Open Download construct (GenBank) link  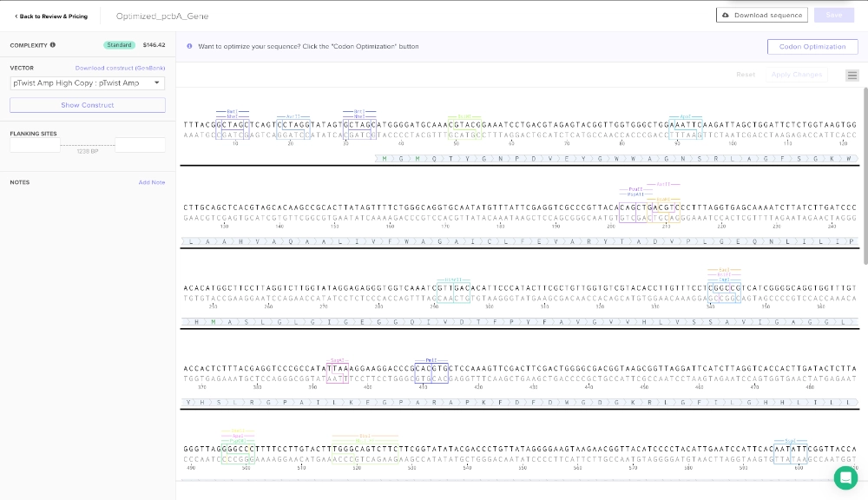pos(120,68)
